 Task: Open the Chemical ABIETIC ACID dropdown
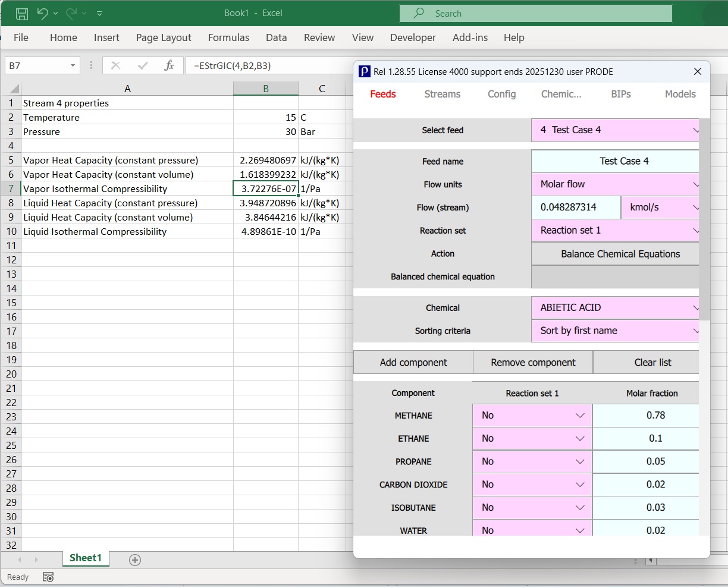(615, 308)
